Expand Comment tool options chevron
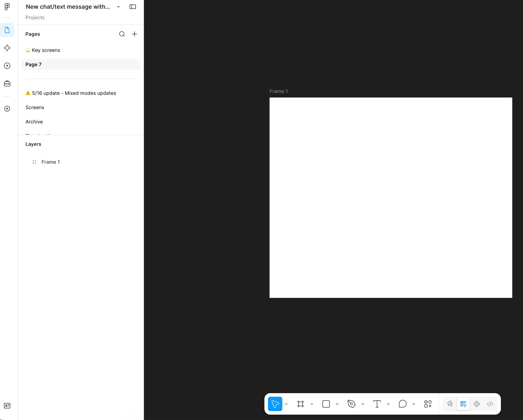This screenshot has height=420, width=523. 414,404
